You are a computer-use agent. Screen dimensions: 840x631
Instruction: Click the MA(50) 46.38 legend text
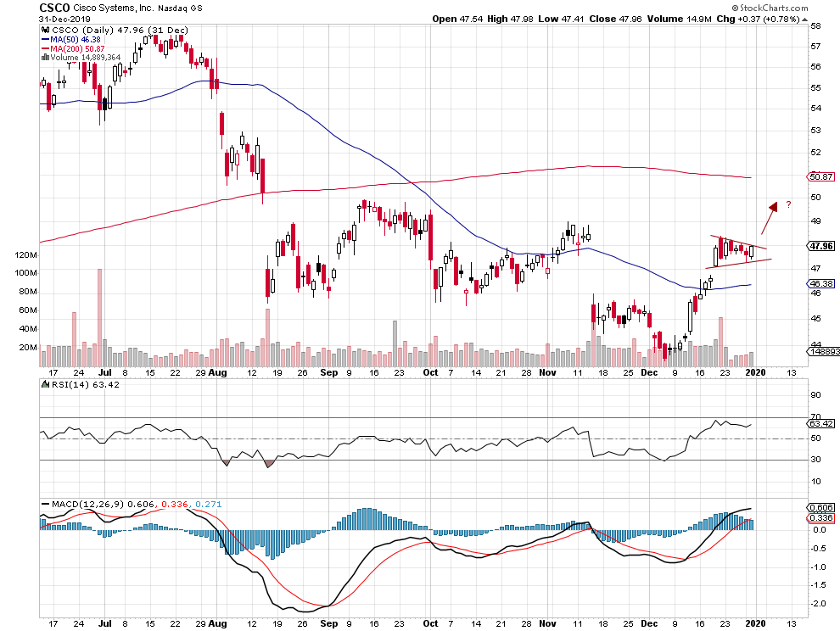tap(76, 40)
